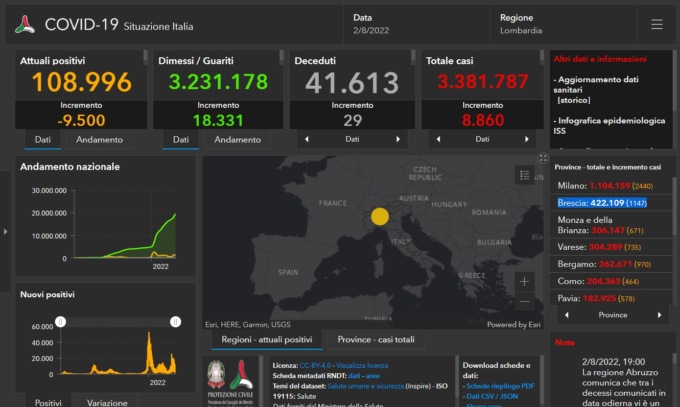Screen dimensions: 680x407
Task: Expand the map to fullscreen
Action: click(x=543, y=158)
